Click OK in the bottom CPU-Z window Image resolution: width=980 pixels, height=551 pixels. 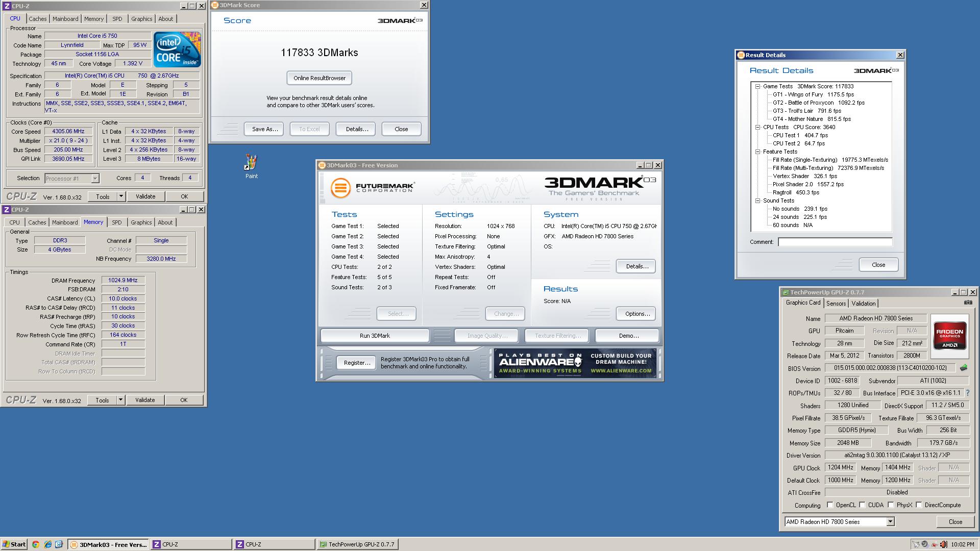pyautogui.click(x=184, y=400)
